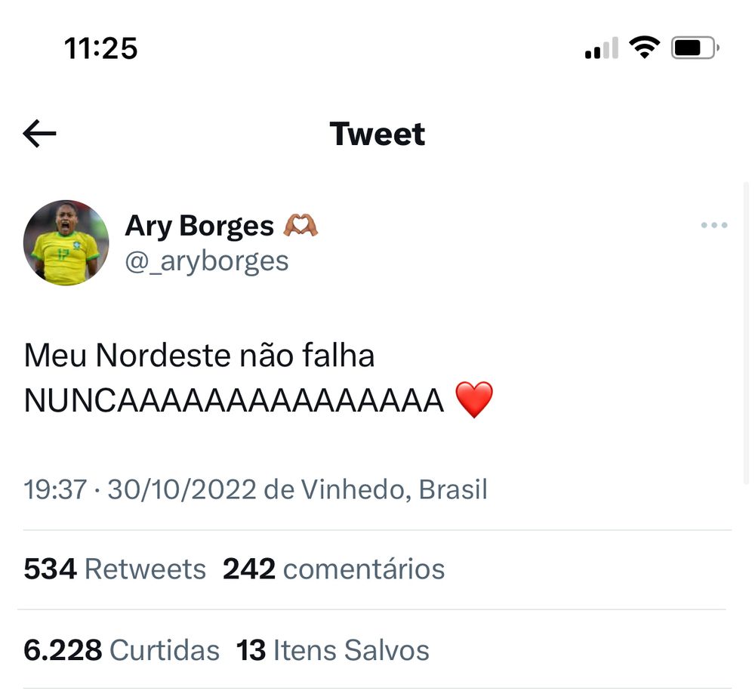Tap the red heart emoji
Image resolution: width=755 pixels, height=700 pixels.
[474, 399]
